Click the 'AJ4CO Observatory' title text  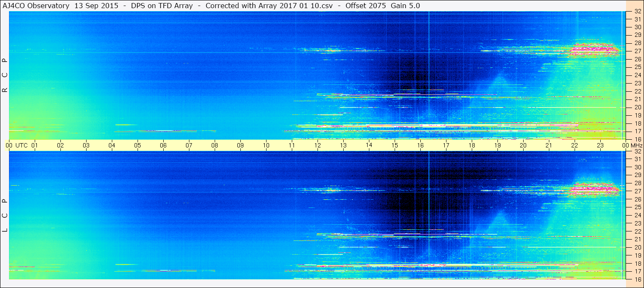[36, 6]
